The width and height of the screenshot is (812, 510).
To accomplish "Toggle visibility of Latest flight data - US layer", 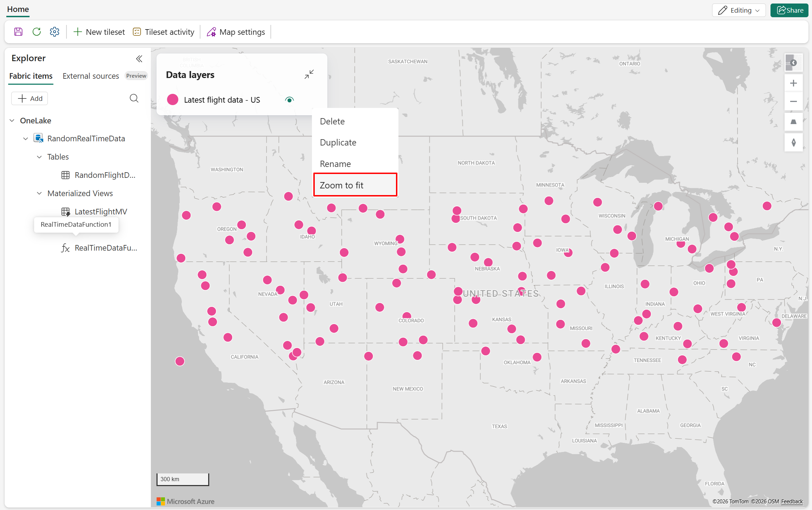I will pos(289,99).
